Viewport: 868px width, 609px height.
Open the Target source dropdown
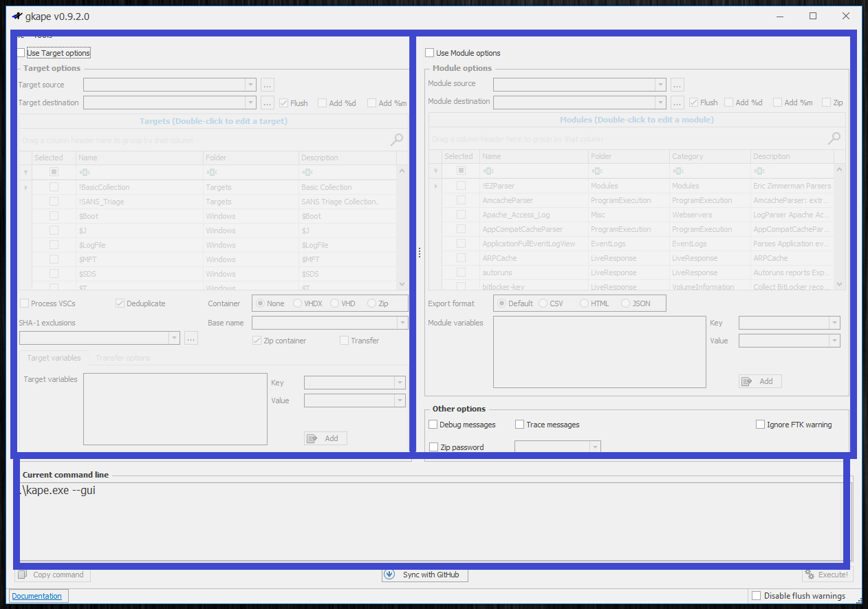pyautogui.click(x=250, y=85)
